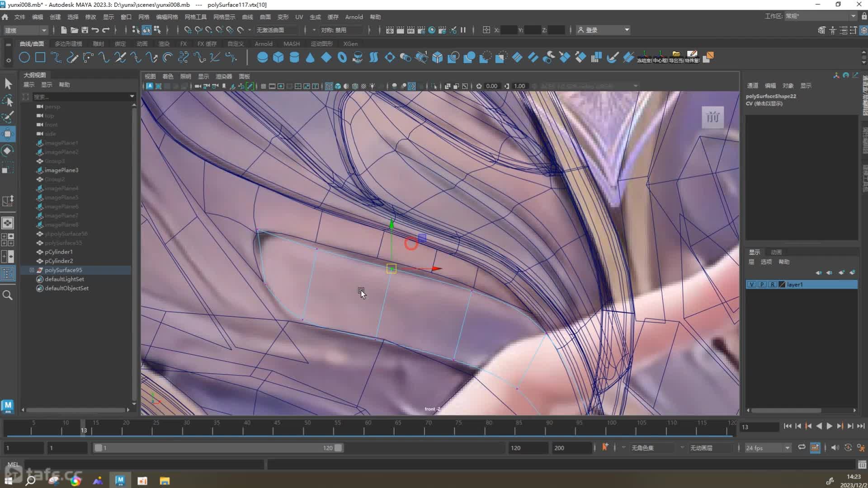Open the viewport 着色 menu
The height and width of the screenshot is (488, 868).
click(x=168, y=76)
